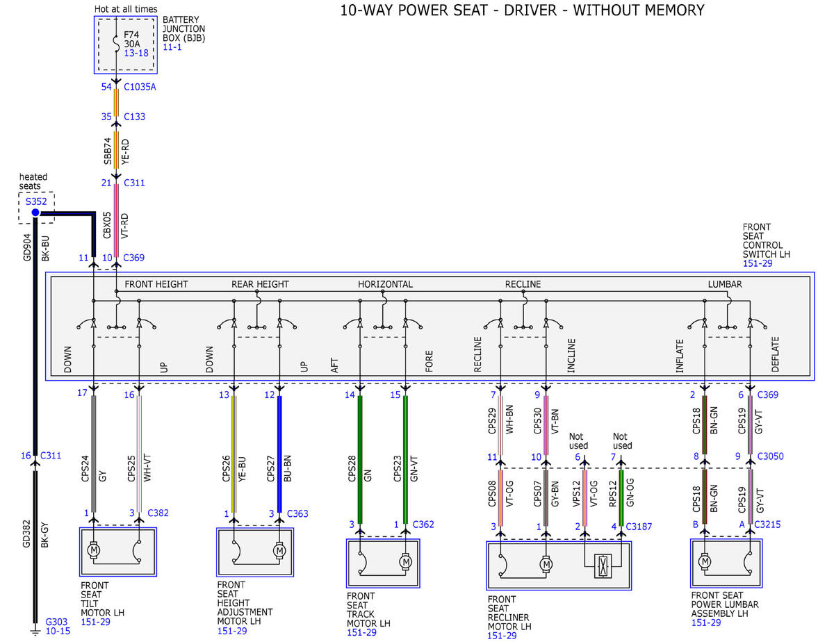The image size is (834, 644).
Task: Click the motor symbol in Front Seat Height Adjustment Motor
Action: pyautogui.click(x=279, y=551)
